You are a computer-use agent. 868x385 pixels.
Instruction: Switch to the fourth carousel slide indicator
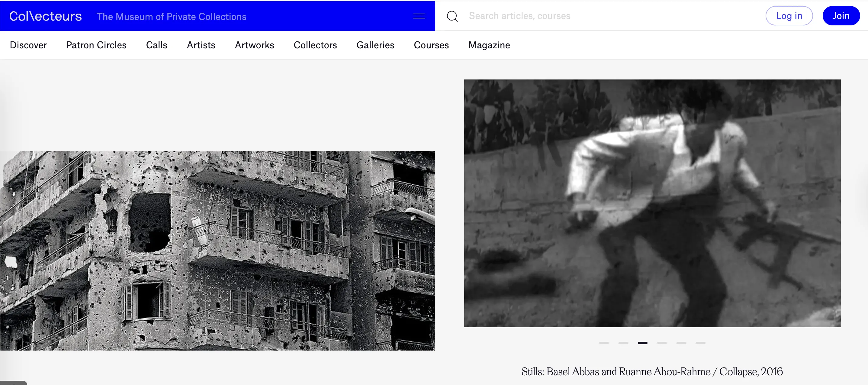click(662, 343)
